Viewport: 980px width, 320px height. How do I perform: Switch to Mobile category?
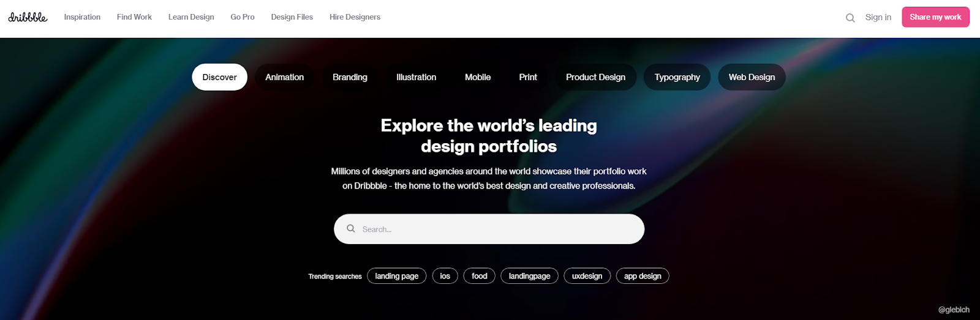pyautogui.click(x=478, y=77)
